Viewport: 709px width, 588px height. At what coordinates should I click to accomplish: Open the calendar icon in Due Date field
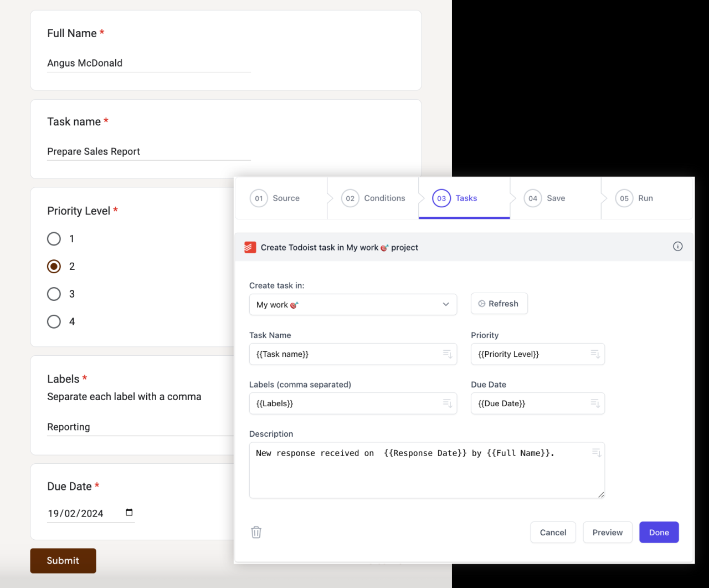129,513
